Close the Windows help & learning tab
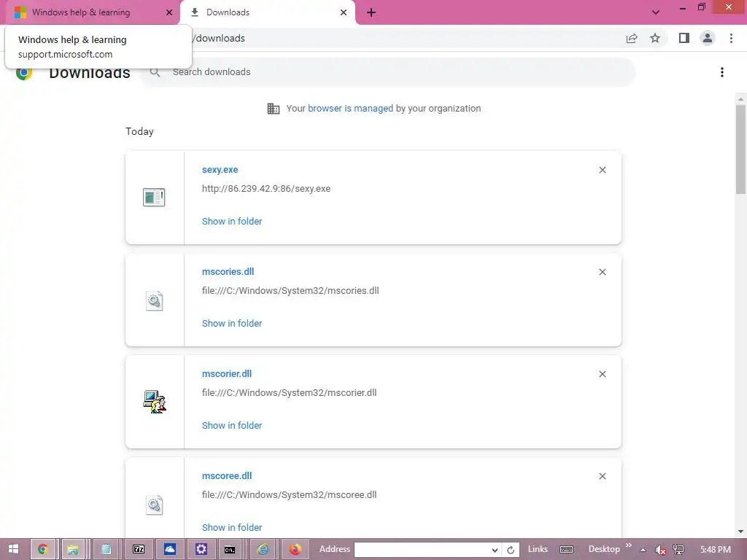The image size is (747, 560). [169, 12]
